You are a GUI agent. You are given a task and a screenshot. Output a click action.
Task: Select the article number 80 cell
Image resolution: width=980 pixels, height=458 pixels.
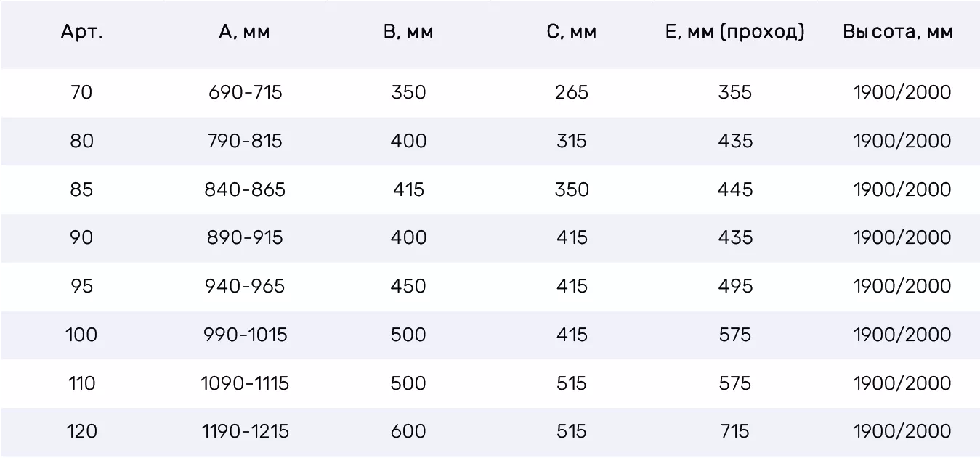click(x=82, y=141)
